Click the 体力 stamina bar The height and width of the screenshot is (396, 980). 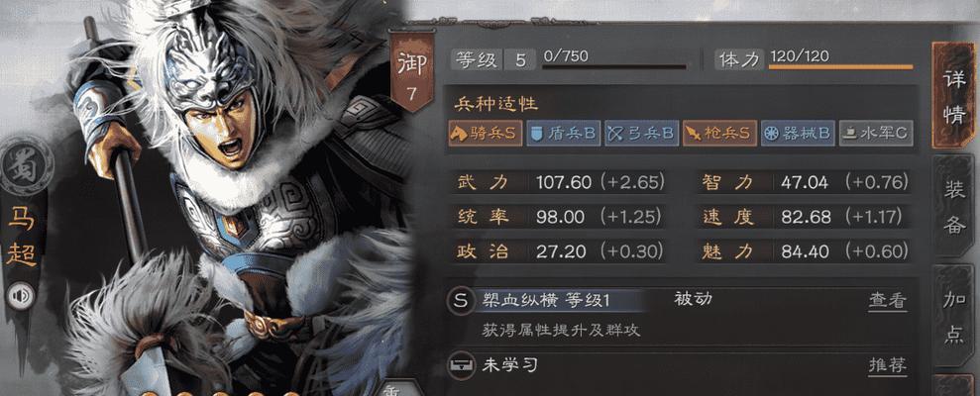point(840,66)
